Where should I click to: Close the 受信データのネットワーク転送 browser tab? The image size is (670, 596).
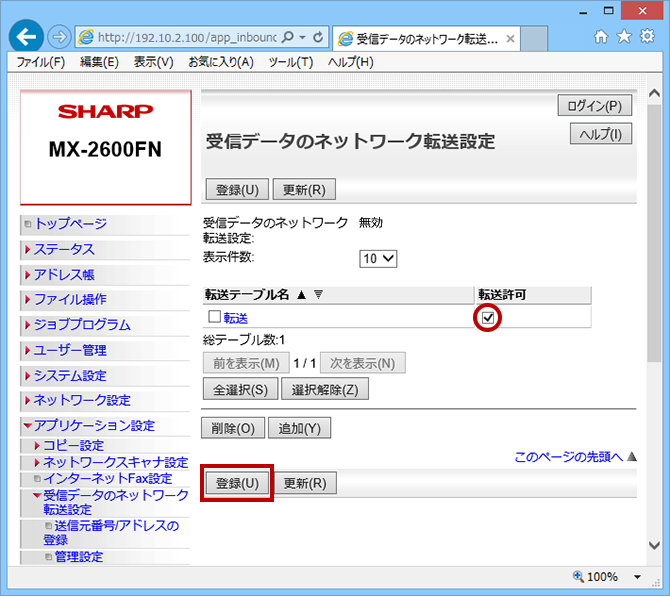click(x=510, y=39)
